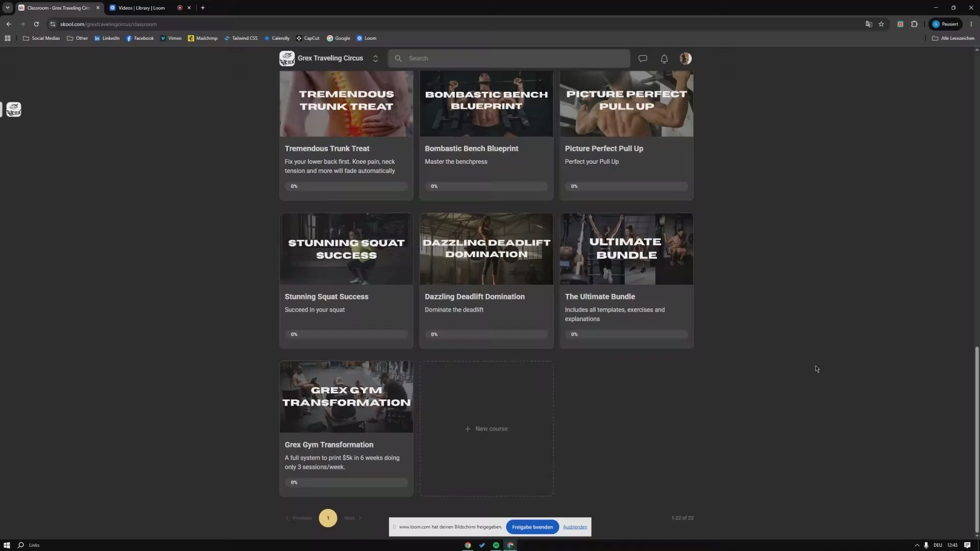Bookmark this page with the star icon
This screenshot has height=551, width=980.
coord(881,24)
